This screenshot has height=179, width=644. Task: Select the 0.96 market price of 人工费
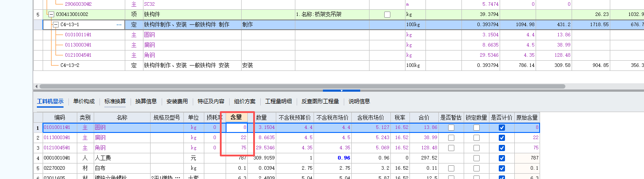pos(333,158)
